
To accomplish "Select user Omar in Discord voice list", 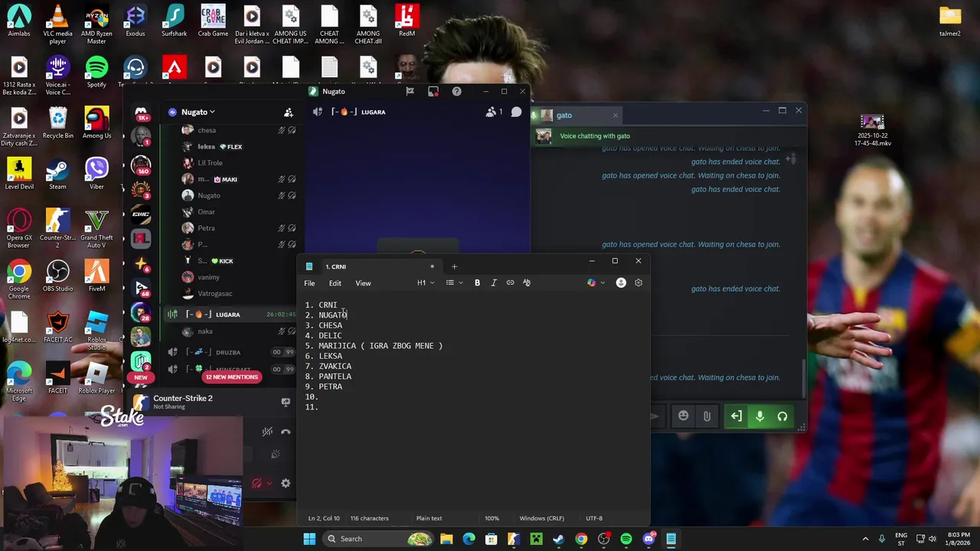I will pyautogui.click(x=206, y=212).
